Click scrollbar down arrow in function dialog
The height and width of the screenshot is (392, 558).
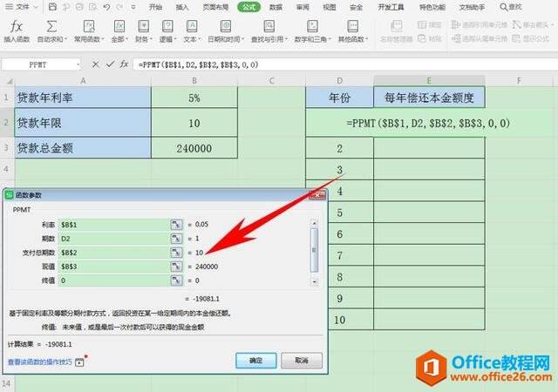[314, 281]
